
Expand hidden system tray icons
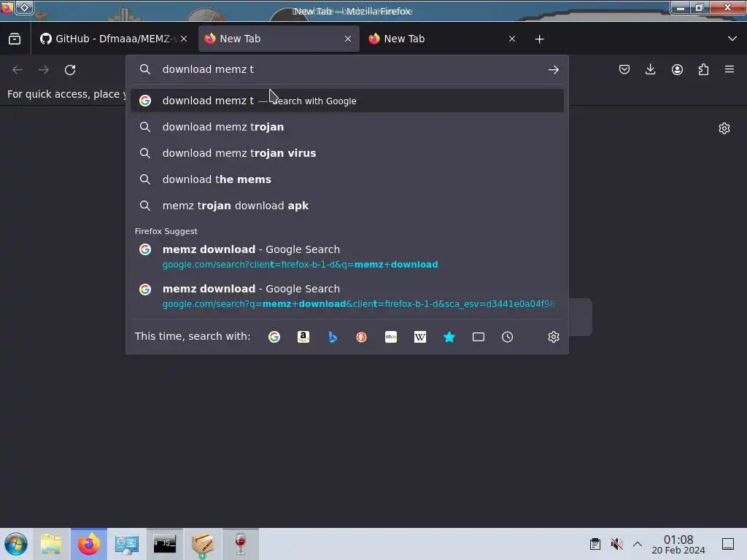638,544
